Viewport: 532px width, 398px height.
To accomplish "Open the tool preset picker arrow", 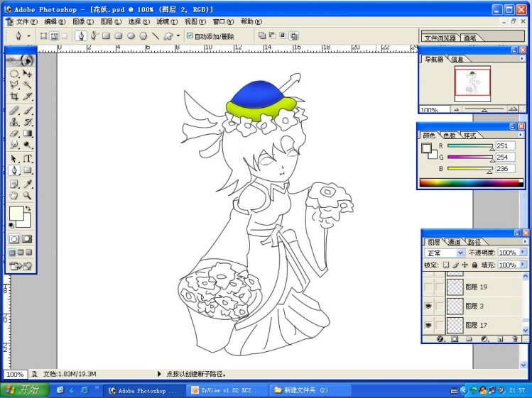I will [x=28, y=35].
